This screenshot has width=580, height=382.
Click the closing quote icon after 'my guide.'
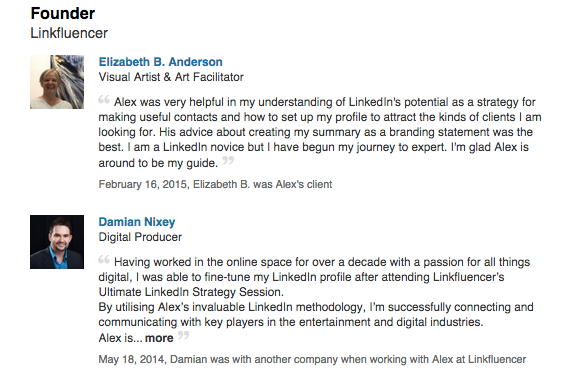coord(228,160)
